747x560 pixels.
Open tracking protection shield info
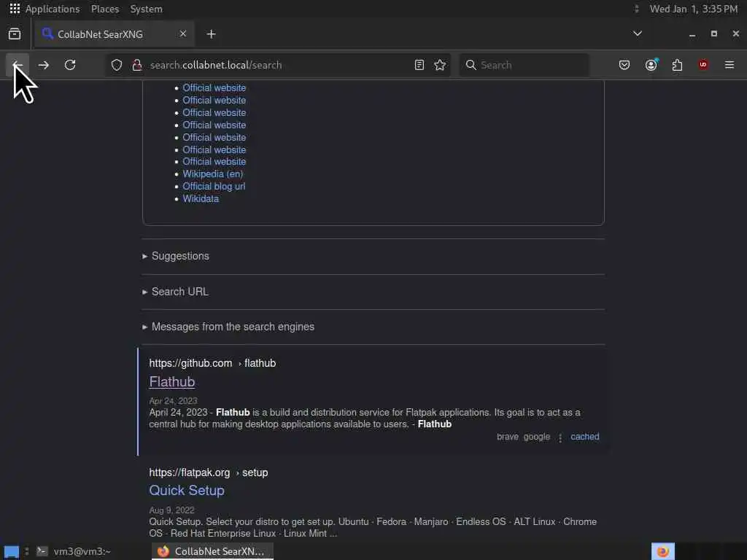click(117, 65)
